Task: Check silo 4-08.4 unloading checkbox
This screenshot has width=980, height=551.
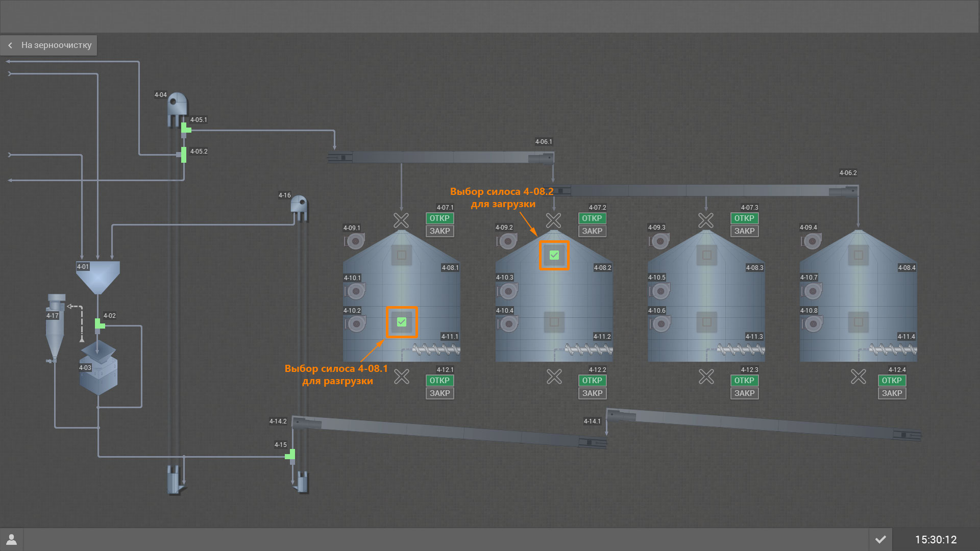Action: coord(859,322)
